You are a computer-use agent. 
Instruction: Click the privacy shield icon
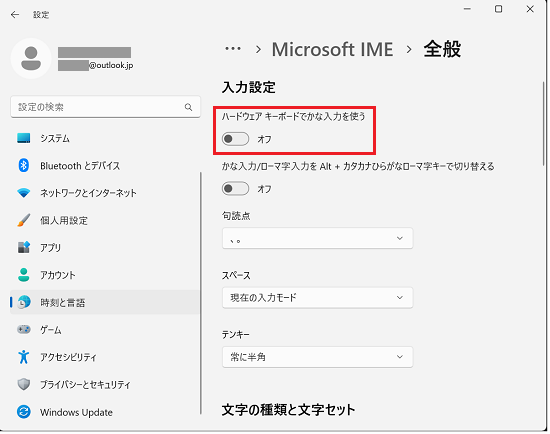24,384
